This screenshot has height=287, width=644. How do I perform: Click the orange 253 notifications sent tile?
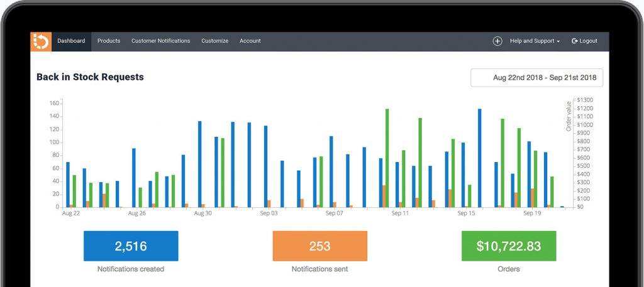(319, 246)
